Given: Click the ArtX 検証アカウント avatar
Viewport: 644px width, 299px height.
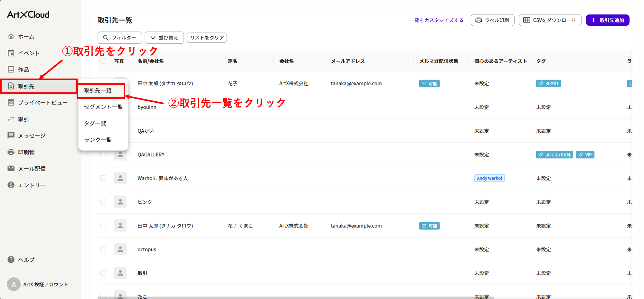Looking at the screenshot, I should (x=14, y=284).
